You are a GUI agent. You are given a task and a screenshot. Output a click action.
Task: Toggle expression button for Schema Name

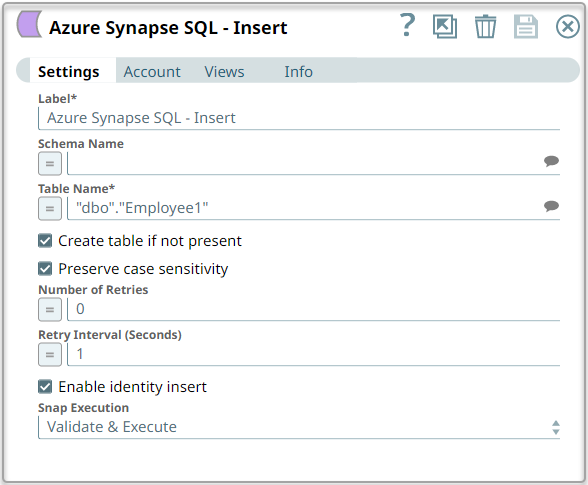(50, 164)
